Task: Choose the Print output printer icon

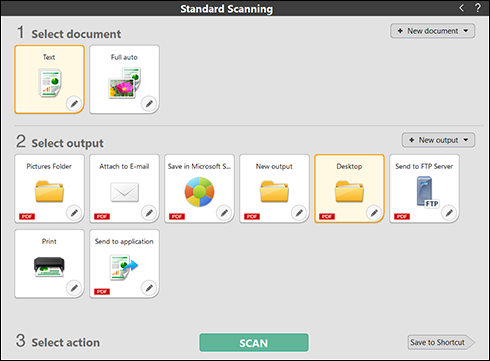Action: 49,267
